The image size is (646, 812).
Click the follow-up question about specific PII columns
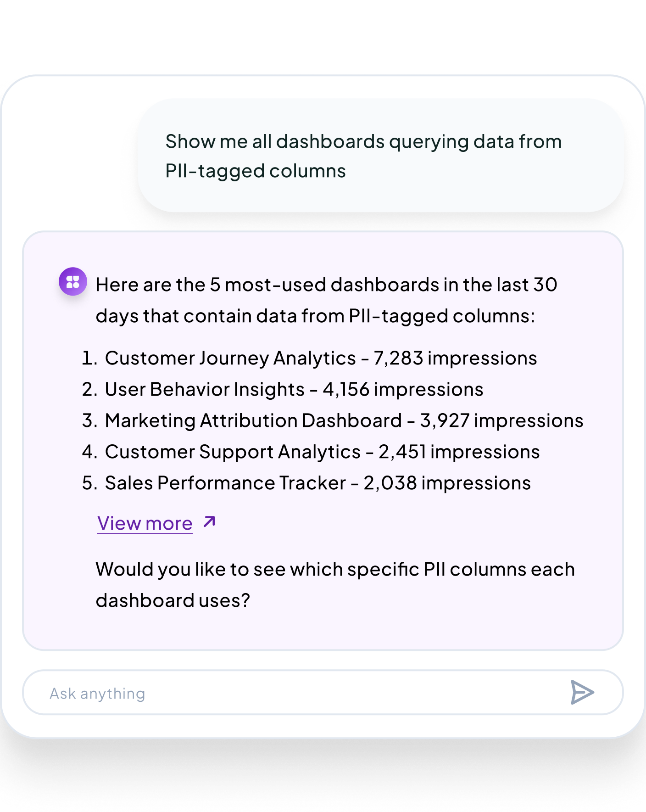pyautogui.click(x=335, y=585)
